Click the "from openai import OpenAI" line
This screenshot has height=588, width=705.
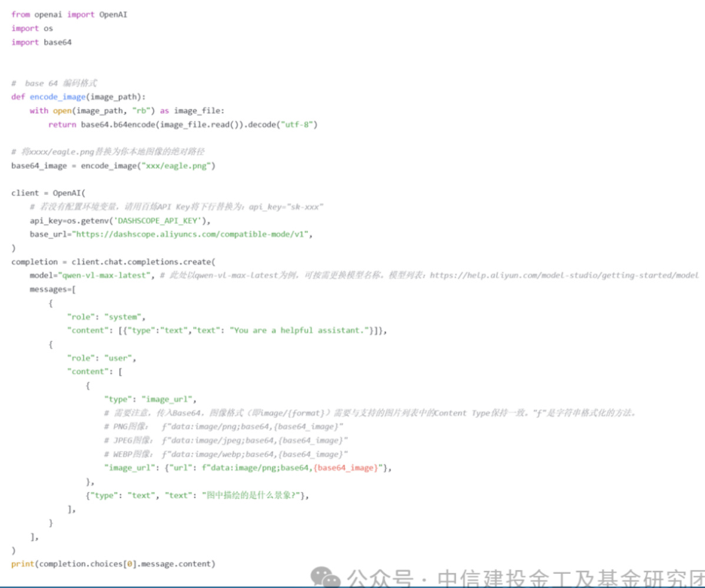point(69,14)
